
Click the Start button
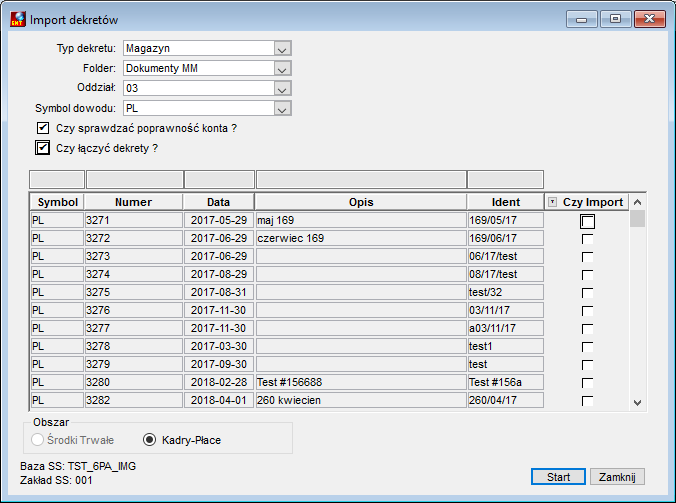(558, 477)
